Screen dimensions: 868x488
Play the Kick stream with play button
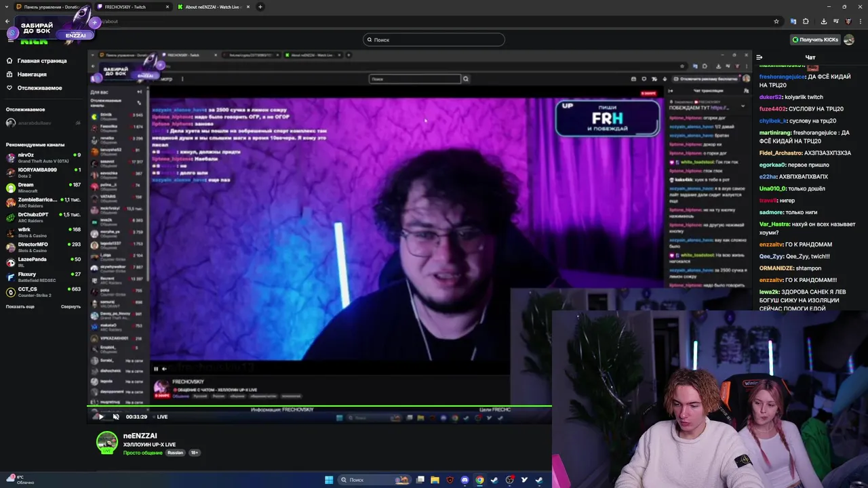click(101, 417)
